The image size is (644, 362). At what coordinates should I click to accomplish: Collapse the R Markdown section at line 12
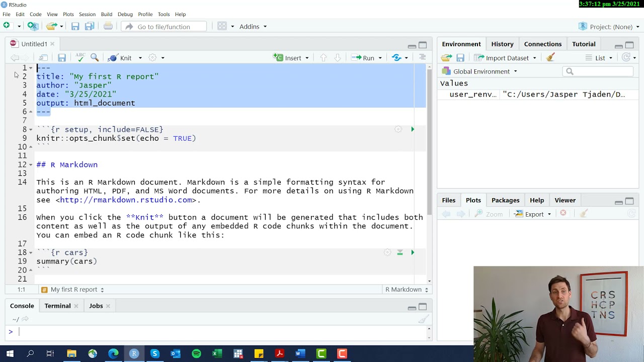click(x=31, y=165)
